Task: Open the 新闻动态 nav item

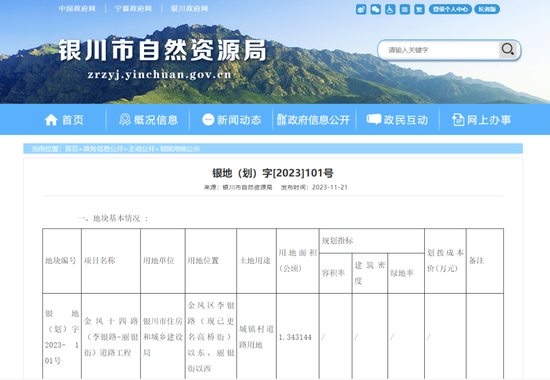Action: (x=239, y=120)
